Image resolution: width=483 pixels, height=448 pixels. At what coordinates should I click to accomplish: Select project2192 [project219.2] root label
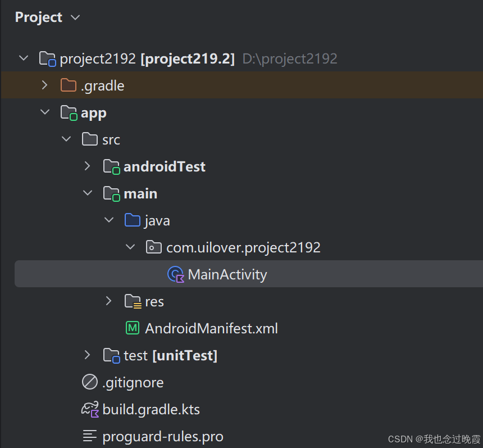pos(147,58)
